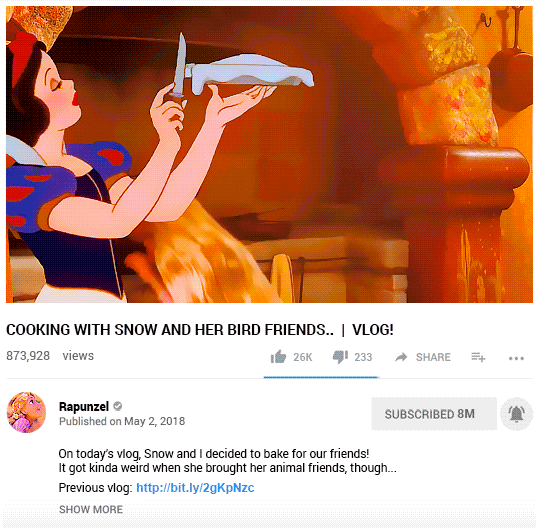Toggle the SUBSCRIBED 8M button
The width and height of the screenshot is (540, 528).
click(x=434, y=414)
